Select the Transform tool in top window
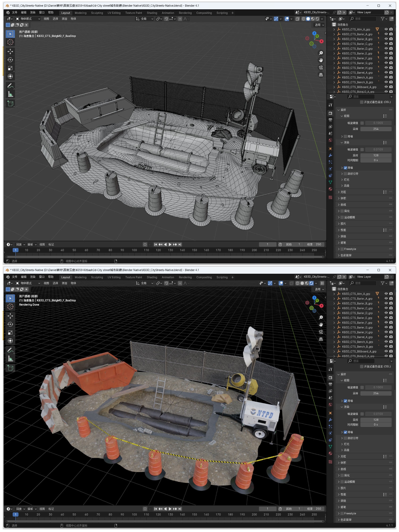The height and width of the screenshot is (532, 399). [x=10, y=77]
